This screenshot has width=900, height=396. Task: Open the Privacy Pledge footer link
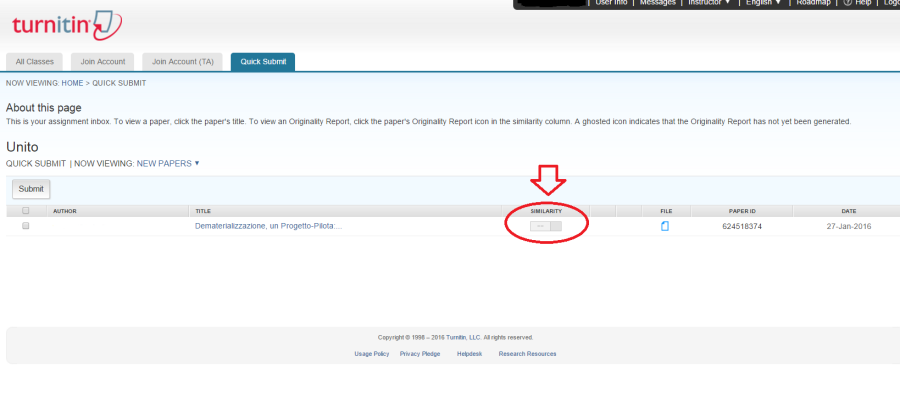click(420, 354)
